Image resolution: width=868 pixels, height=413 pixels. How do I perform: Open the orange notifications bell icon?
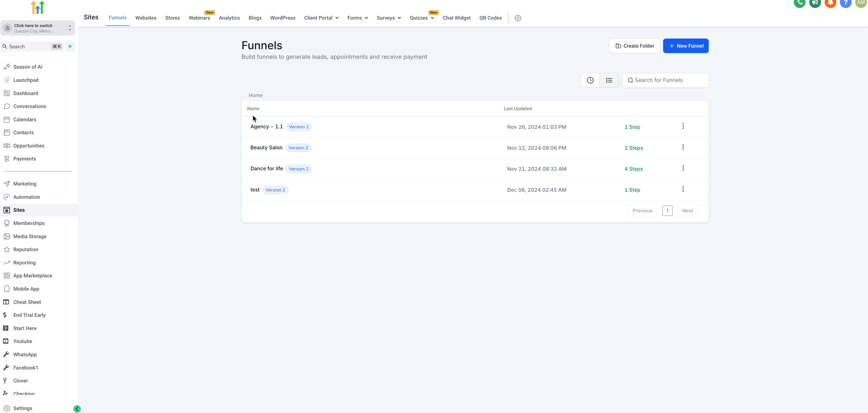pos(830,3)
